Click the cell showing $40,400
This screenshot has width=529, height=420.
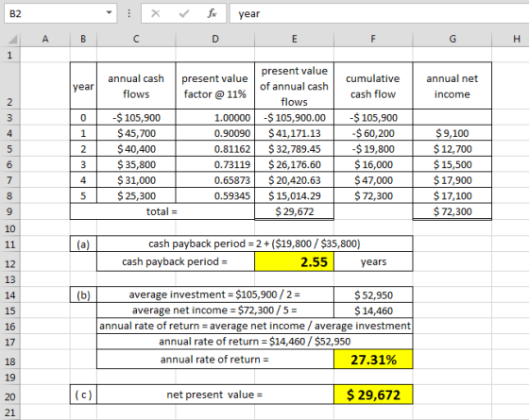pos(136,149)
